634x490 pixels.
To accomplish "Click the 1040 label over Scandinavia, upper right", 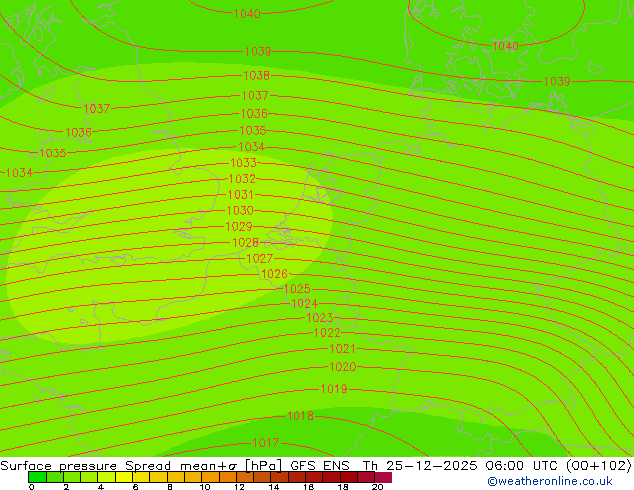I will click(x=505, y=46).
